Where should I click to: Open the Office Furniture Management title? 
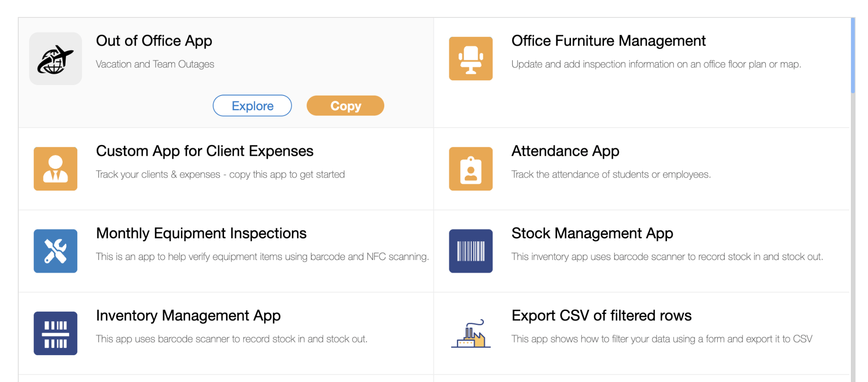(608, 41)
